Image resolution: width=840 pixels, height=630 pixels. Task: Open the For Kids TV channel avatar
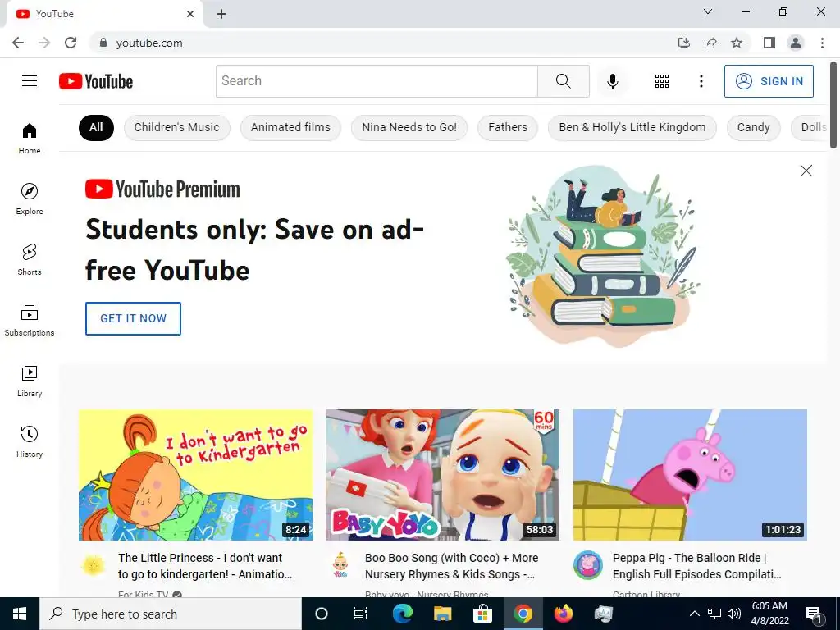pyautogui.click(x=94, y=565)
